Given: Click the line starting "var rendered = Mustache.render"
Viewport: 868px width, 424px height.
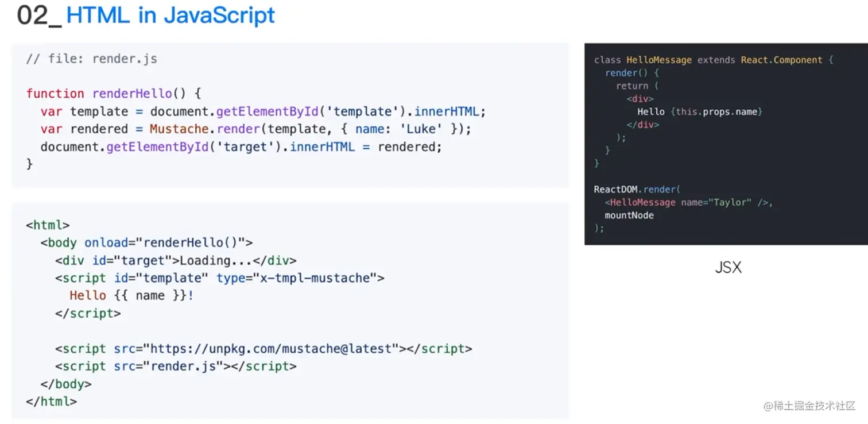Looking at the screenshot, I should pyautogui.click(x=255, y=129).
